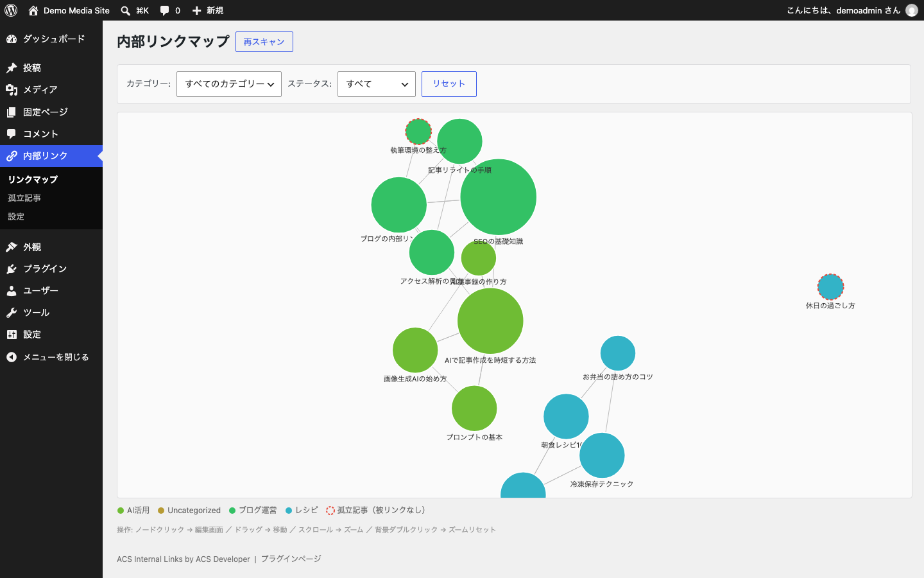Open the ステータス dropdown
The width and height of the screenshot is (924, 578).
(x=377, y=84)
